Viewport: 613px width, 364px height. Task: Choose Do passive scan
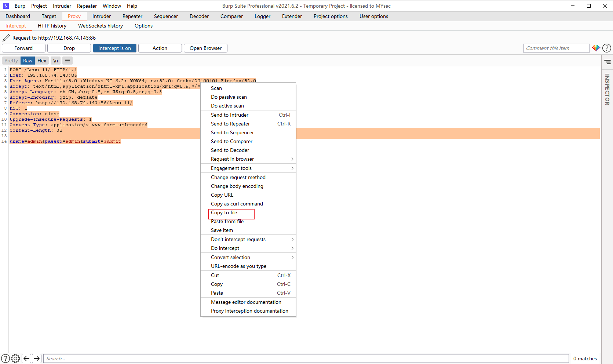click(248, 97)
